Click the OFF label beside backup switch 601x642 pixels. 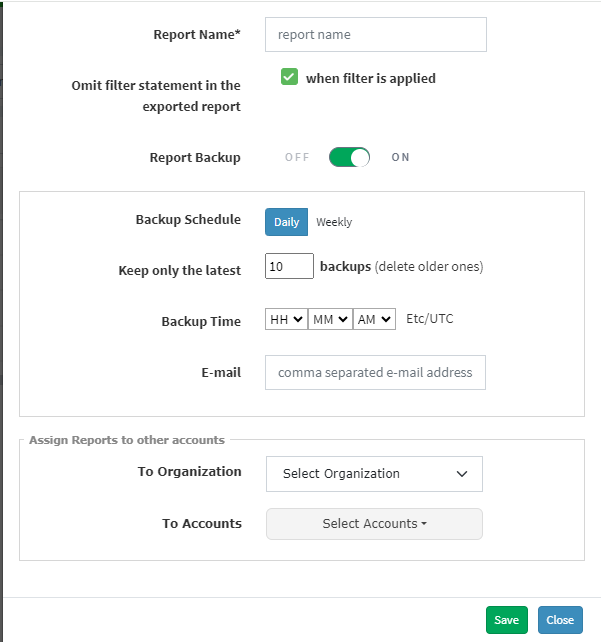pos(297,157)
